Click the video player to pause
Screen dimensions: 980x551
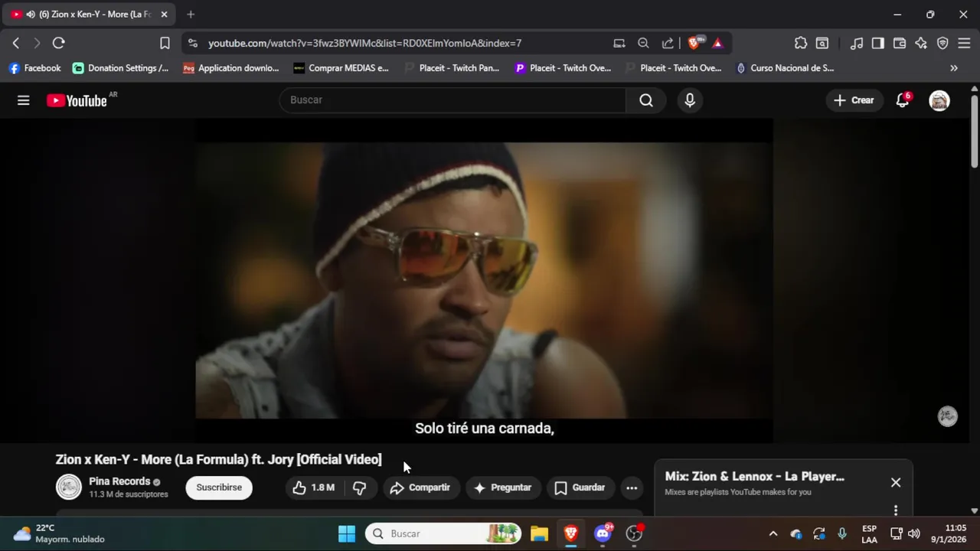tap(484, 280)
